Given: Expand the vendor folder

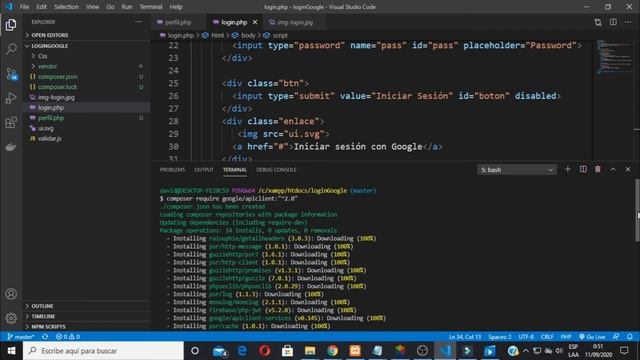Looking at the screenshot, I should pos(47,66).
